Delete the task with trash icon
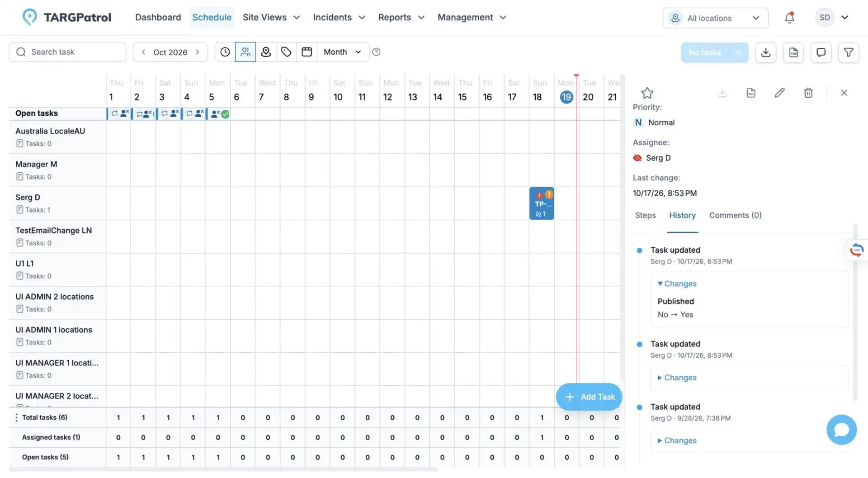The image size is (868, 478). tap(808, 93)
